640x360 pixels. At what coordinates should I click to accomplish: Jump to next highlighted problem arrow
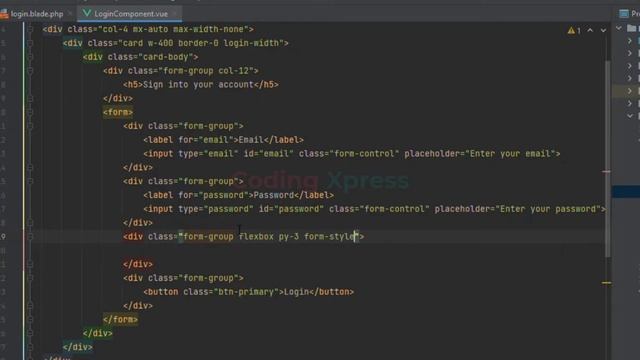click(x=603, y=30)
